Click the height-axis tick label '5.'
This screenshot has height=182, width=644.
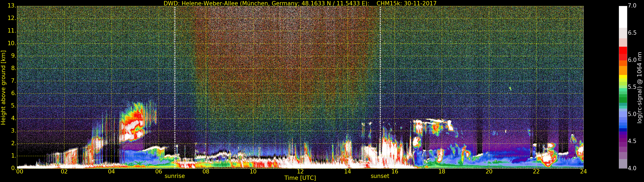tap(14, 106)
